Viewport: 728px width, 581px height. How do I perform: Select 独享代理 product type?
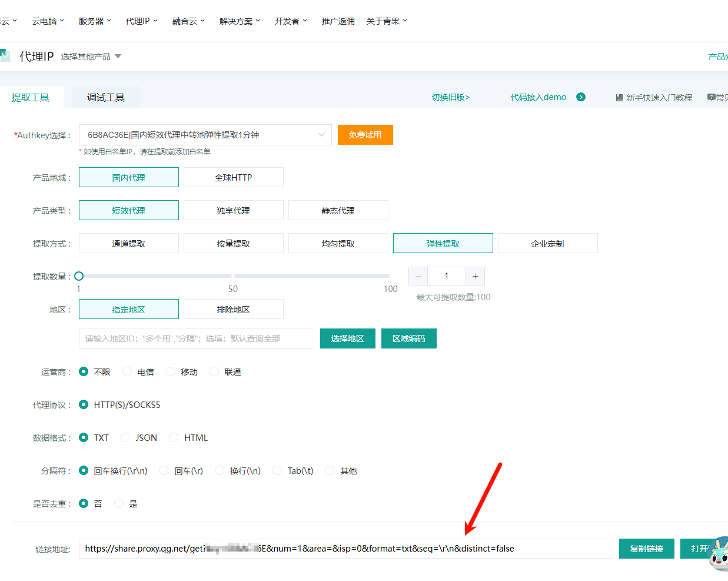click(x=234, y=210)
